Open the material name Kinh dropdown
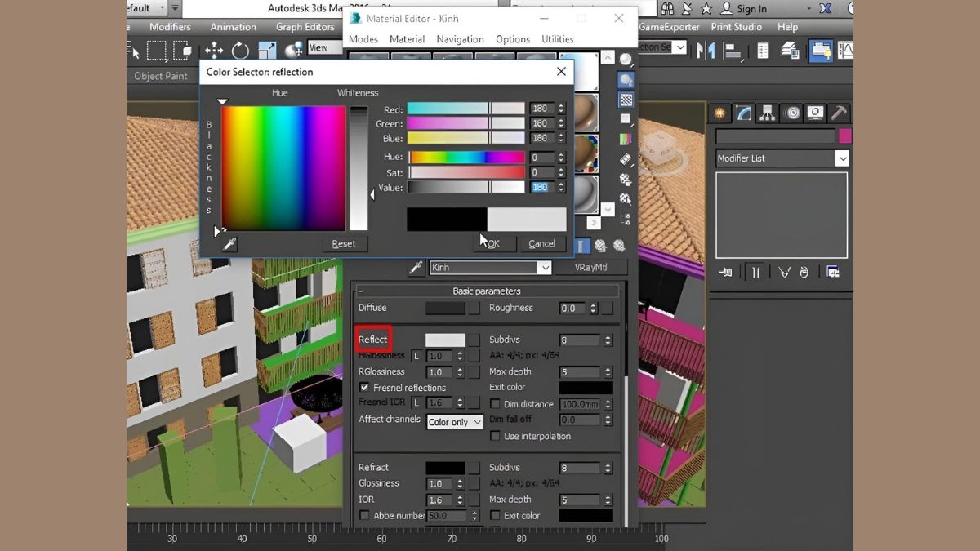The height and width of the screenshot is (551, 980). click(544, 267)
